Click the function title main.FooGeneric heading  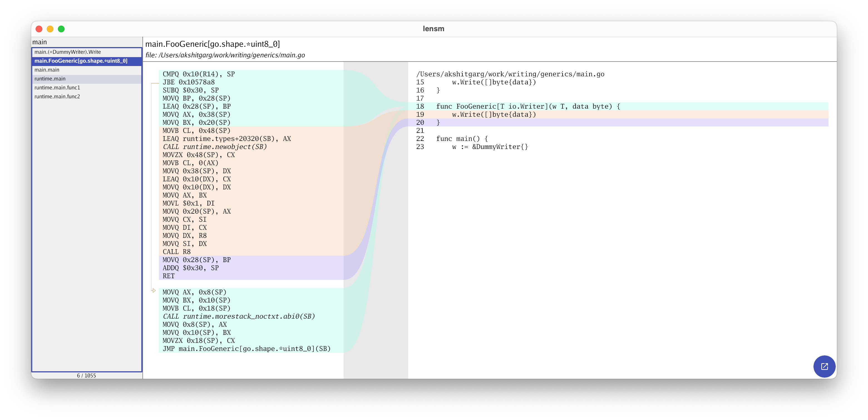213,44
